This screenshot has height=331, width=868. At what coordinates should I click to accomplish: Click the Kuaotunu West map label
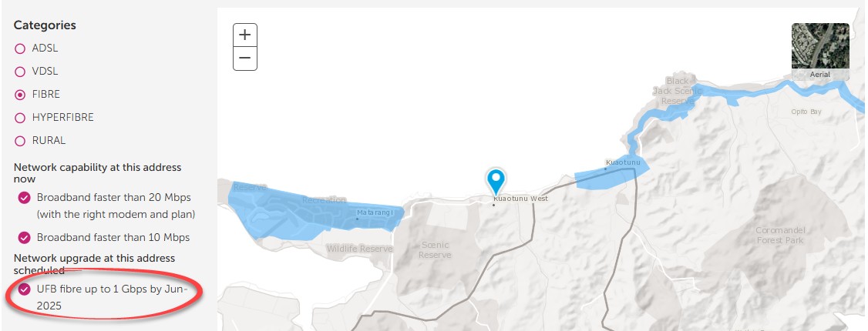pyautogui.click(x=520, y=199)
